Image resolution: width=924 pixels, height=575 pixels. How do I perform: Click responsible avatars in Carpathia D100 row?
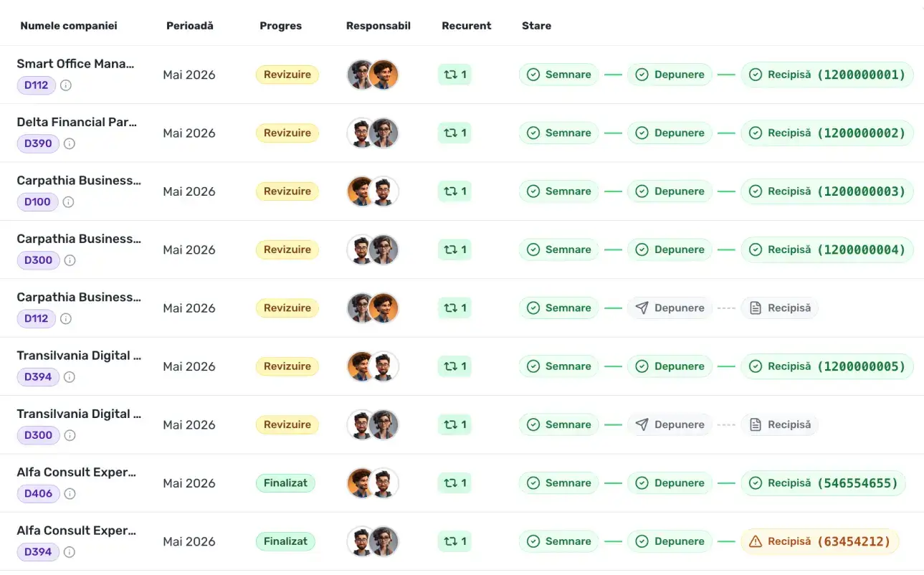click(x=373, y=191)
